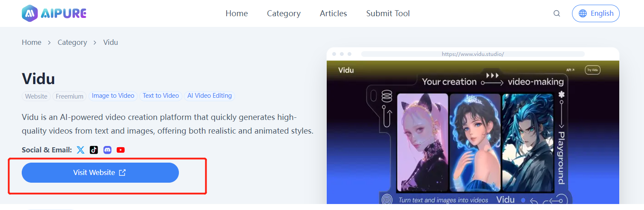Click the Visit Website button
The width and height of the screenshot is (644, 210).
[100, 172]
